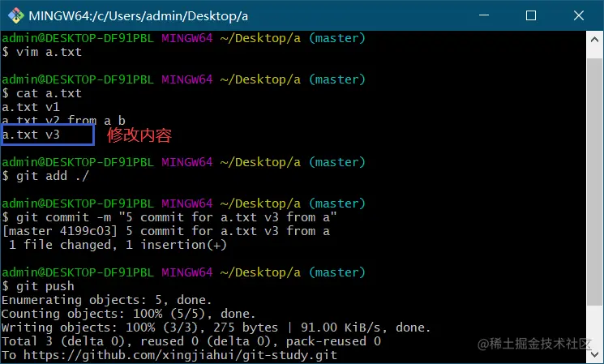604x364 pixels.
Task: Click the scrollbar down arrow
Action: click(594, 354)
